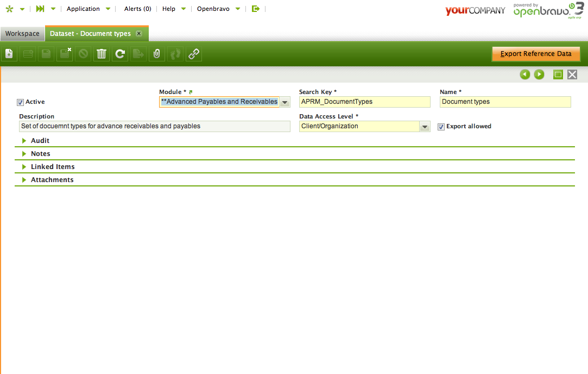The image size is (588, 374).
Task: Open the Module dropdown list
Action: [x=285, y=102]
